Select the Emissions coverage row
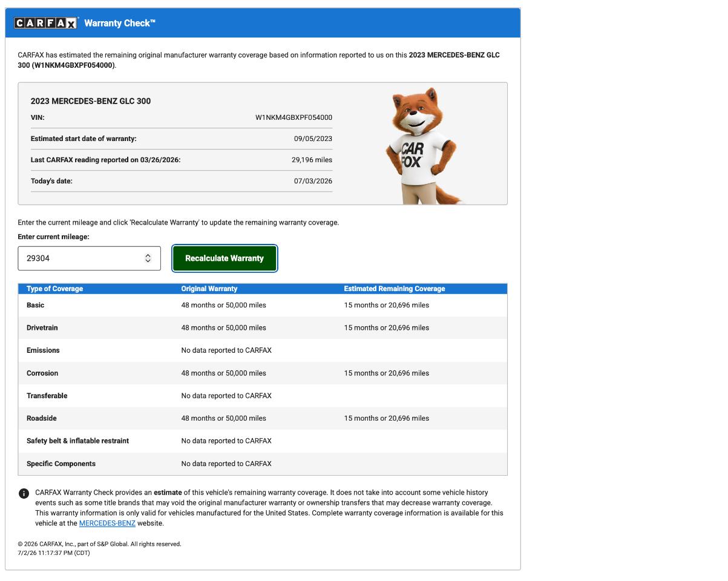The width and height of the screenshot is (728, 581). point(263,350)
